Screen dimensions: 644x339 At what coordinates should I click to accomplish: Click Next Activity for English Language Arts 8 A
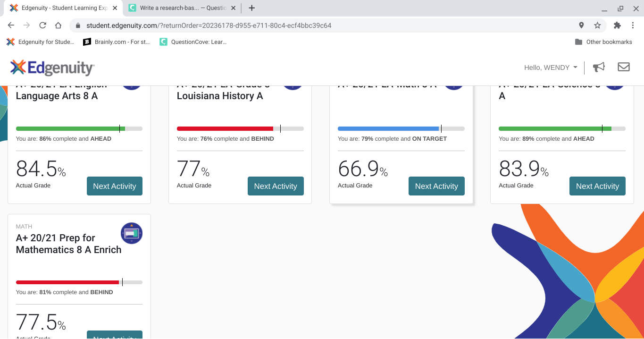point(115,186)
